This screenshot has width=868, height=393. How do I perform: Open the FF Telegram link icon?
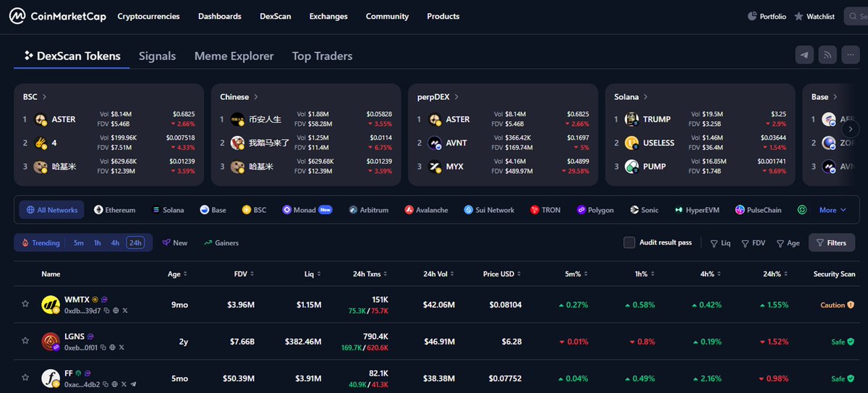click(x=132, y=384)
